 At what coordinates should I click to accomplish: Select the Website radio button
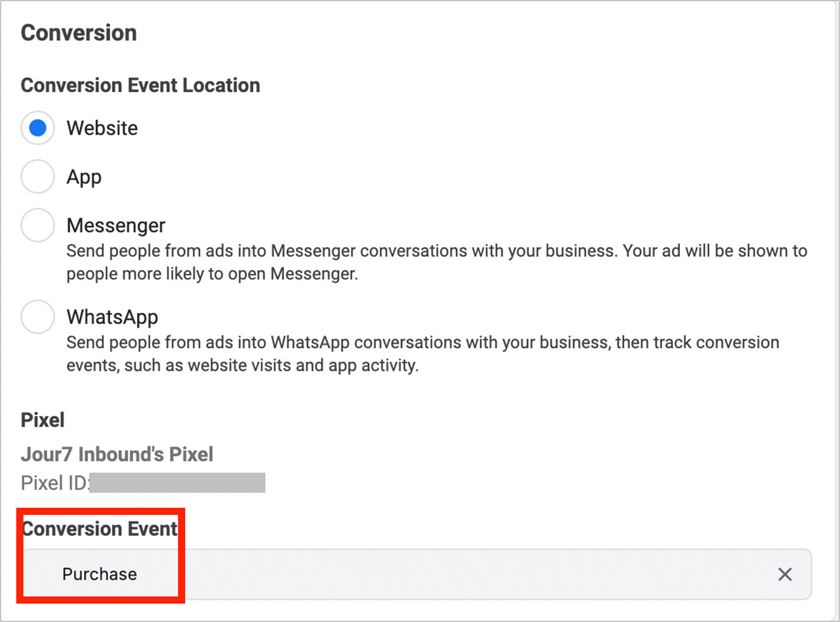point(38,128)
